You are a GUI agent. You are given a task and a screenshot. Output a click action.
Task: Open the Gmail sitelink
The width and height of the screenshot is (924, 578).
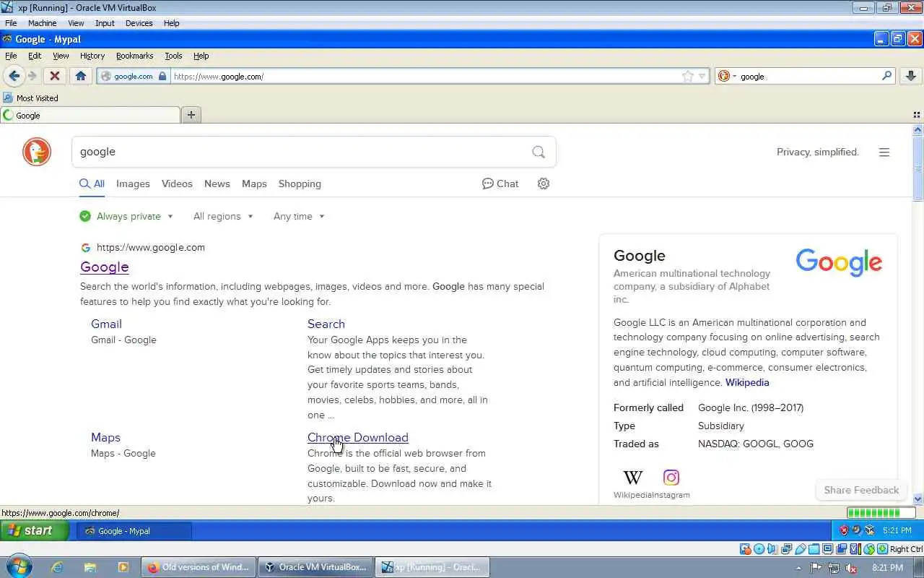click(x=106, y=324)
